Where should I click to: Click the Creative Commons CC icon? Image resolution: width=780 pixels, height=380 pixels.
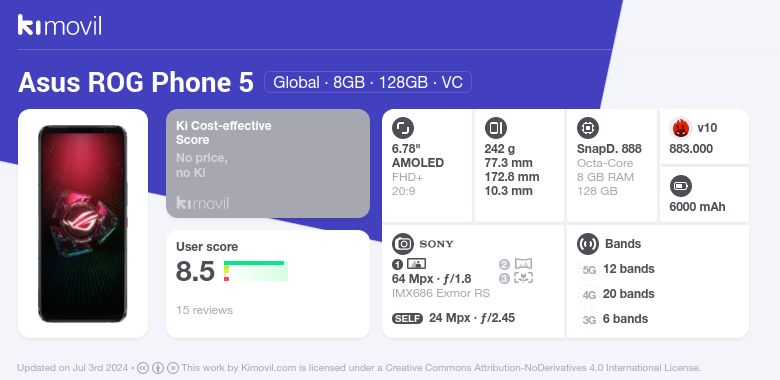point(143,368)
